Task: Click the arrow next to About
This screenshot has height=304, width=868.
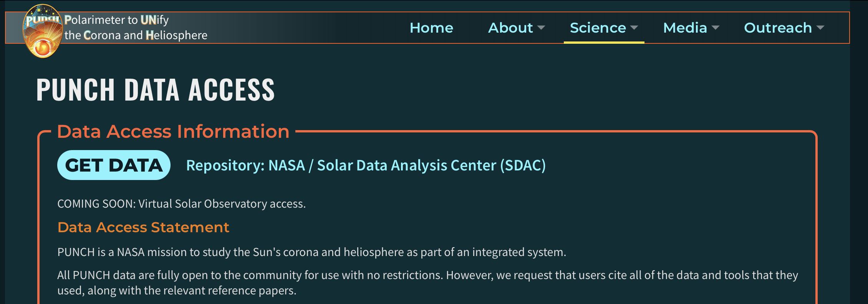Action: pyautogui.click(x=541, y=28)
